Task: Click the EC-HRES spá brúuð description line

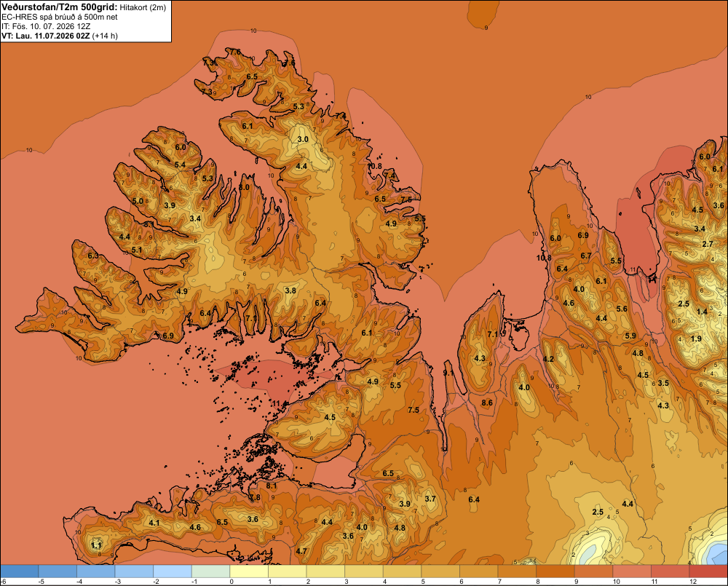Action: (x=60, y=17)
